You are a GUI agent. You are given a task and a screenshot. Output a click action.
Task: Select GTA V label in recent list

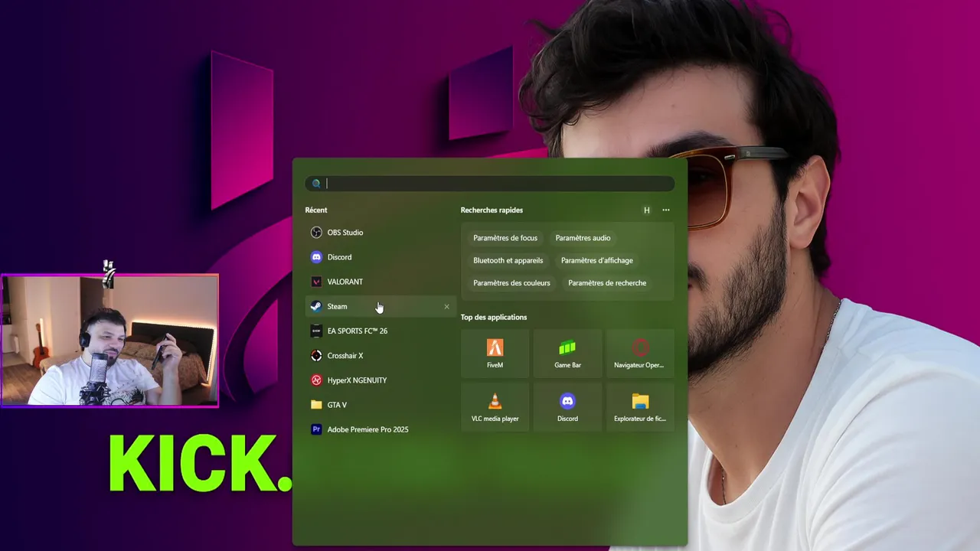(x=337, y=405)
